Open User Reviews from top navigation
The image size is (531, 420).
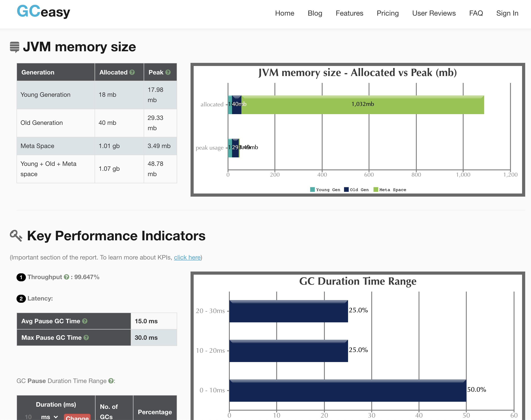click(434, 13)
